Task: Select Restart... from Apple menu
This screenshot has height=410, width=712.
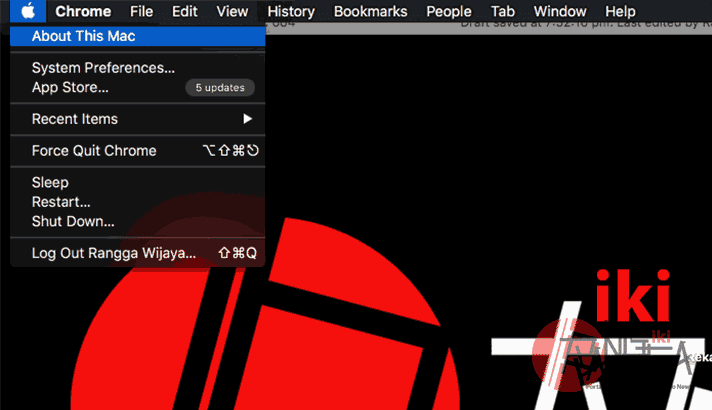Action: point(138,202)
